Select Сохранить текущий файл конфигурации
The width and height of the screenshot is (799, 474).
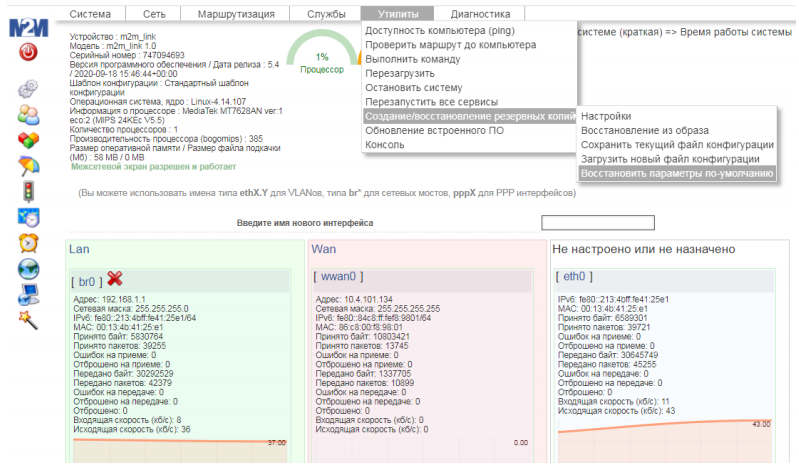pos(663,145)
